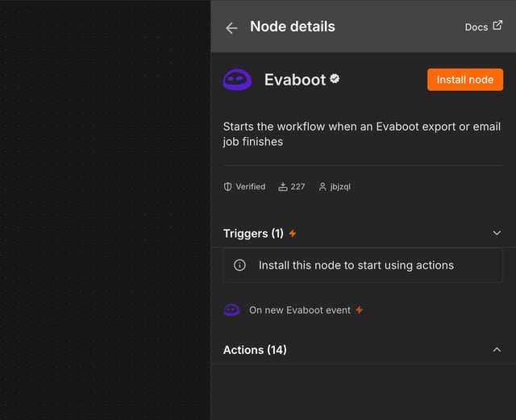Click the lightning bolt after Evaboot event
This screenshot has height=420, width=516.
click(359, 310)
